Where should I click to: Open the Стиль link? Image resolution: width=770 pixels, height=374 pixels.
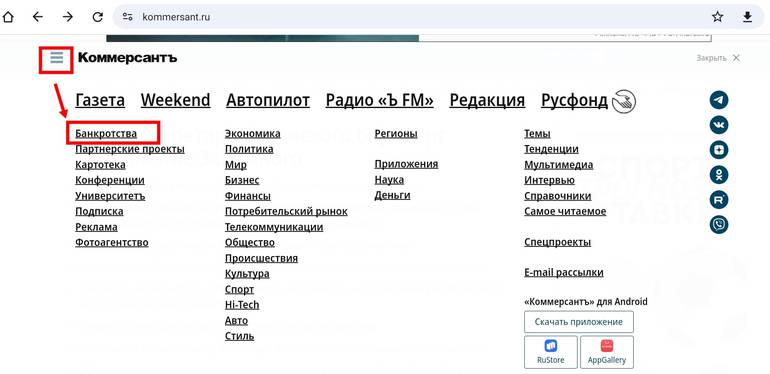[239, 336]
